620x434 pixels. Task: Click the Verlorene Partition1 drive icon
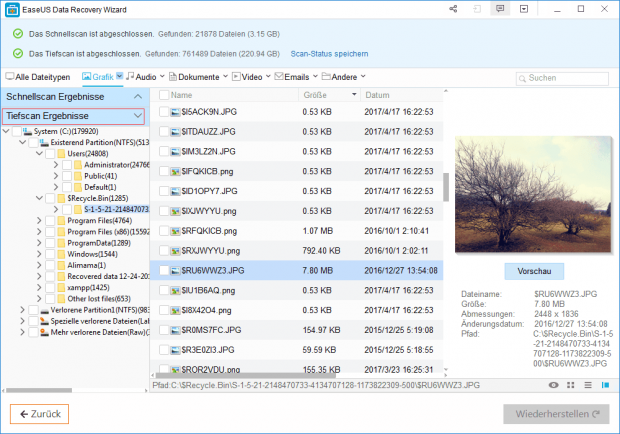pos(44,310)
